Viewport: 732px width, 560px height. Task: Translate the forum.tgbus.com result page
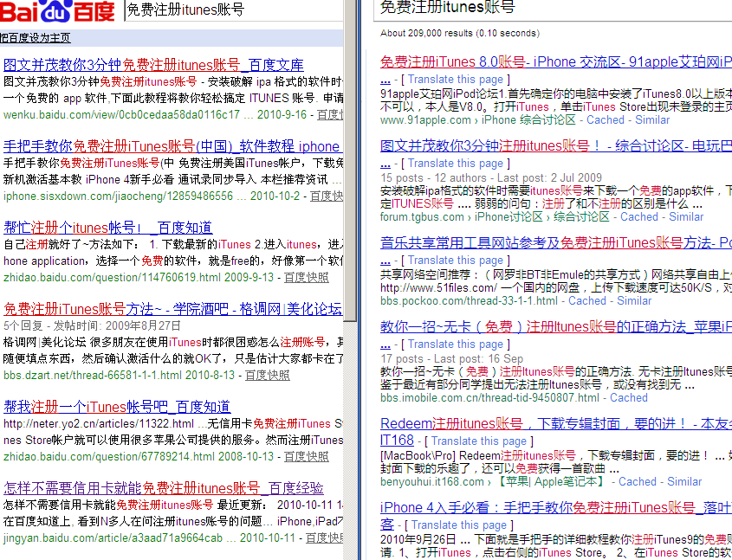(456, 164)
